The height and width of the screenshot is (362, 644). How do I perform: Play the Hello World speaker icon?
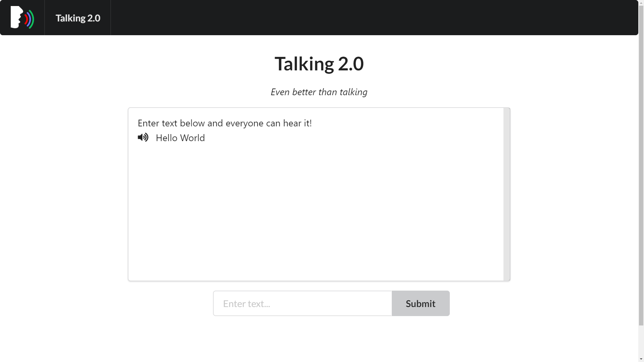pyautogui.click(x=143, y=137)
